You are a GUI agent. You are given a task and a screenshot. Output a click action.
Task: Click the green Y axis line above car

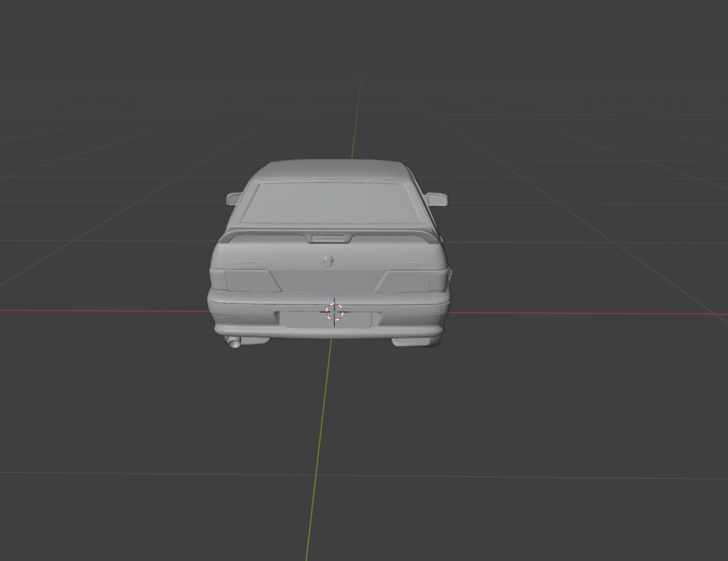[359, 109]
